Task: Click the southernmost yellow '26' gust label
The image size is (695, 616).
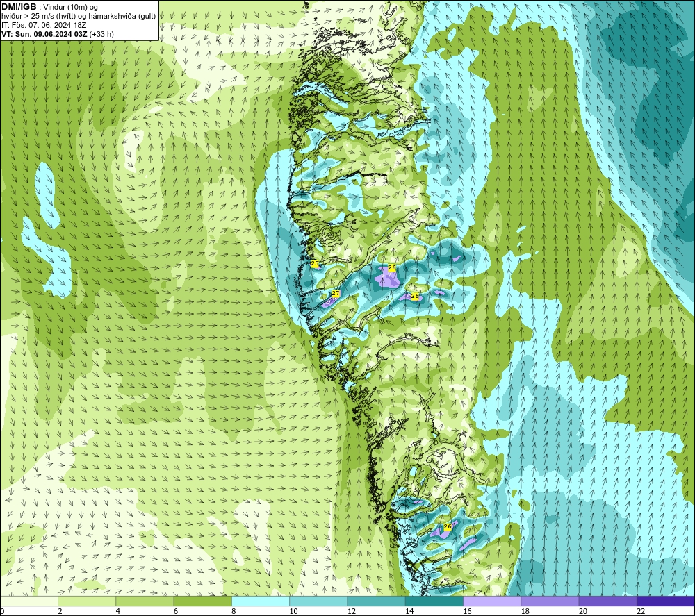Action: click(x=447, y=526)
